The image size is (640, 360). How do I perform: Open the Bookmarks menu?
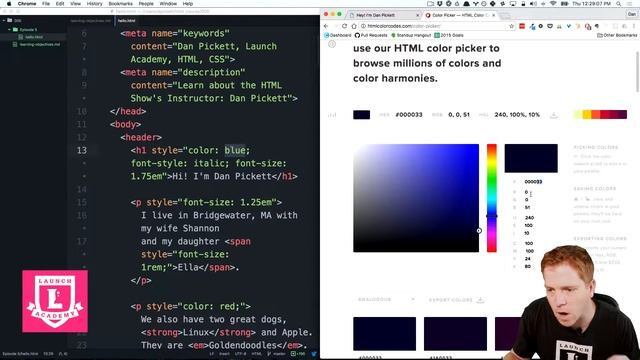[120, 4]
